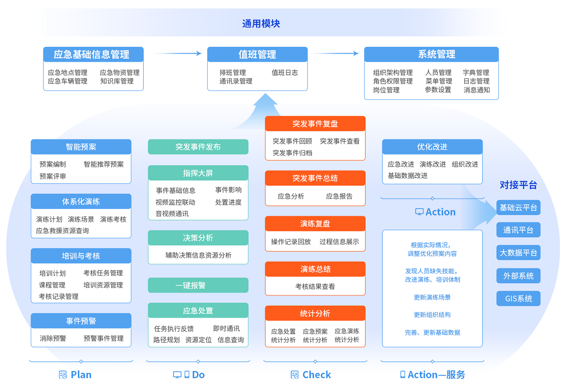569x392 pixels.
Task: Click the 通用模块 title banner
Action: 261,24
